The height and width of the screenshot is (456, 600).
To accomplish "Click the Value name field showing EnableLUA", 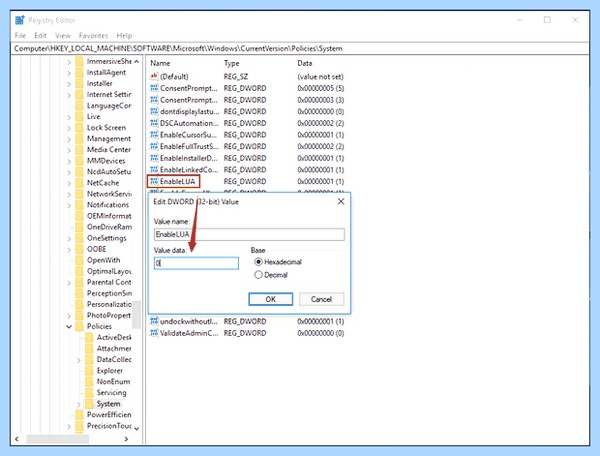I will (249, 235).
